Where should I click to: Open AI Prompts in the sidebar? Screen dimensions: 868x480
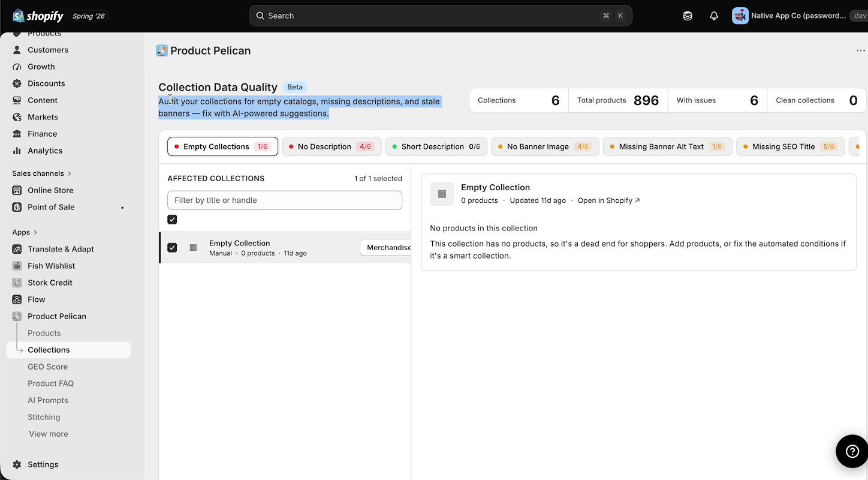48,400
